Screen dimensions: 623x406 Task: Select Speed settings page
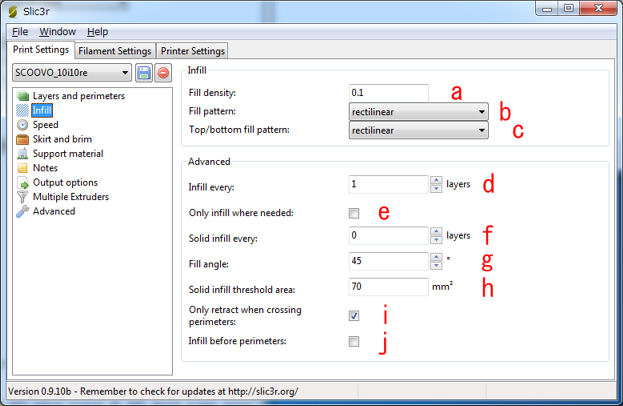pyautogui.click(x=46, y=125)
